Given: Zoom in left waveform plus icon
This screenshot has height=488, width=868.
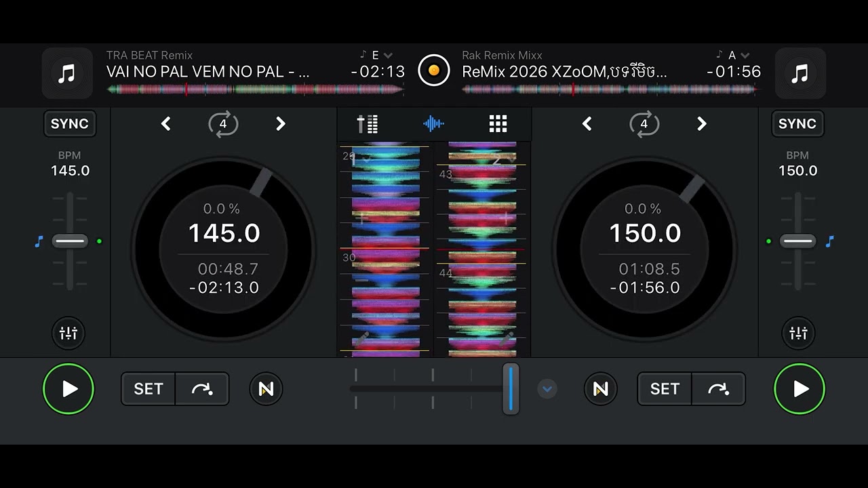Looking at the screenshot, I should coord(362,218).
